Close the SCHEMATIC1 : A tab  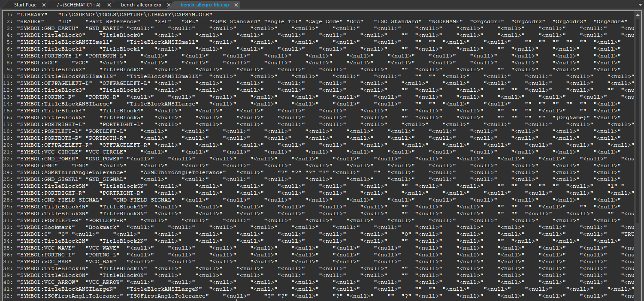[109, 5]
